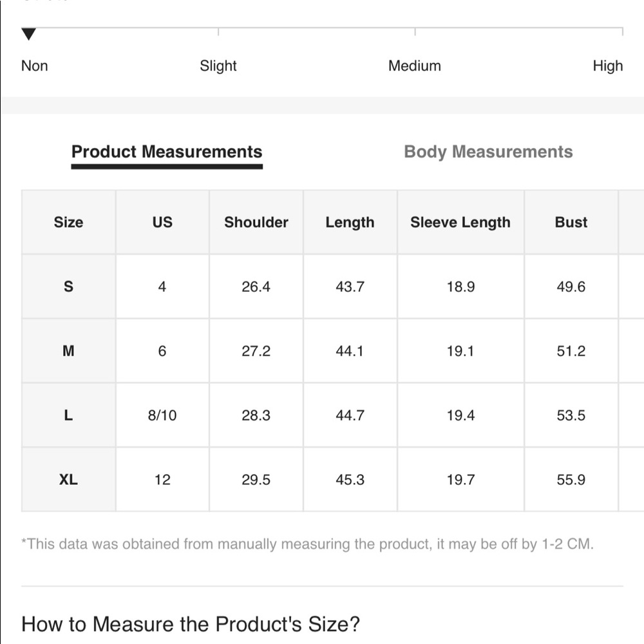Click the Medium stretch label

pyautogui.click(x=414, y=66)
